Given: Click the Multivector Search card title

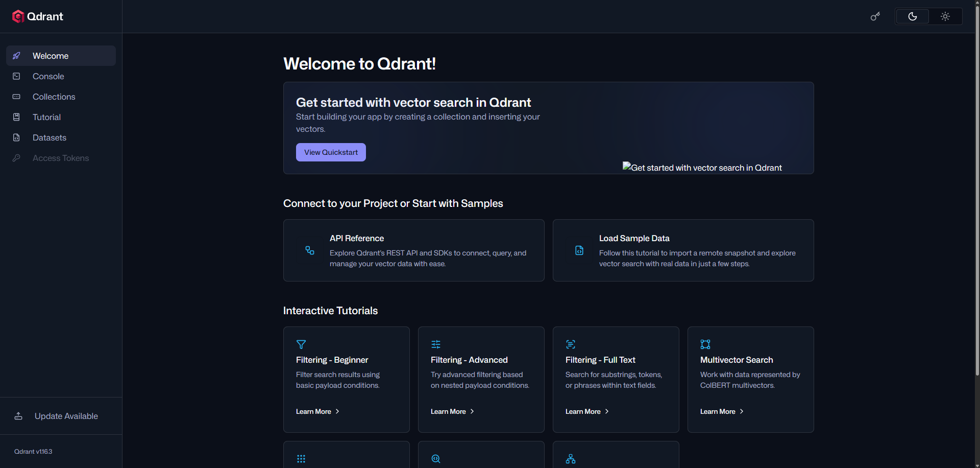Looking at the screenshot, I should point(737,360).
